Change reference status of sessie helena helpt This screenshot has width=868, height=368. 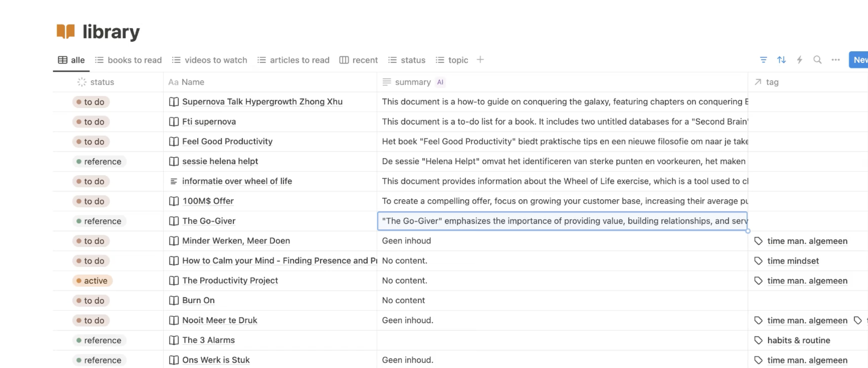(99, 161)
